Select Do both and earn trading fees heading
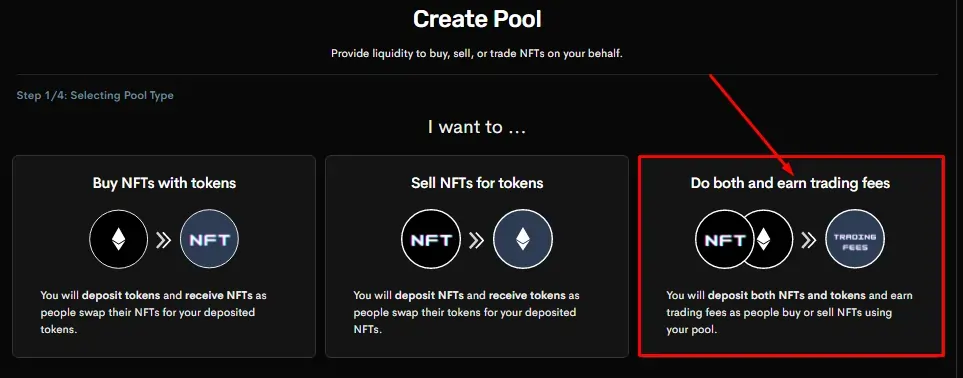The height and width of the screenshot is (378, 963). point(790,183)
